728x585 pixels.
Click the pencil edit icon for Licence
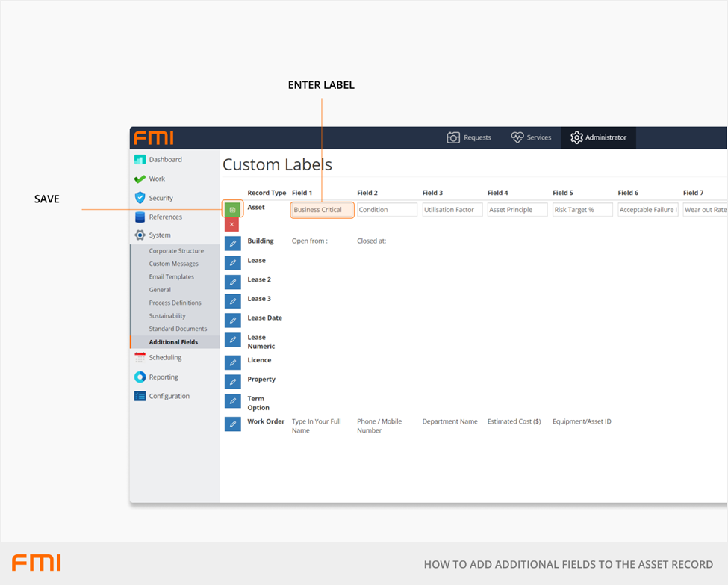tap(233, 362)
